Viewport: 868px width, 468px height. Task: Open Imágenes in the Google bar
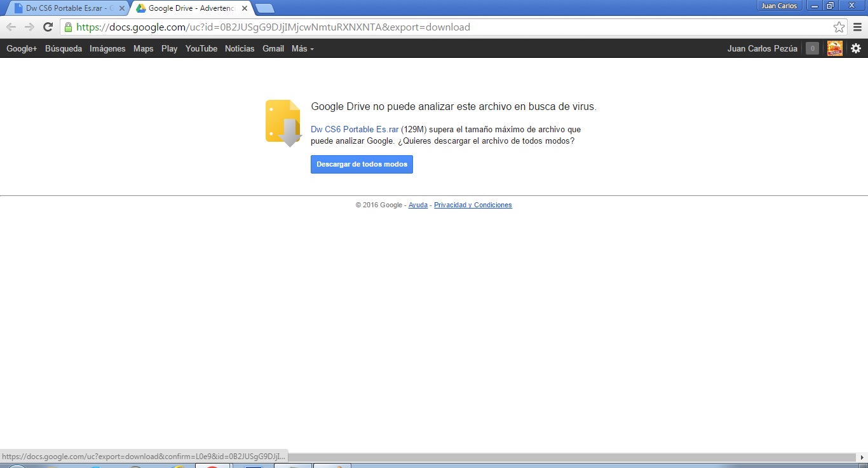pos(107,48)
